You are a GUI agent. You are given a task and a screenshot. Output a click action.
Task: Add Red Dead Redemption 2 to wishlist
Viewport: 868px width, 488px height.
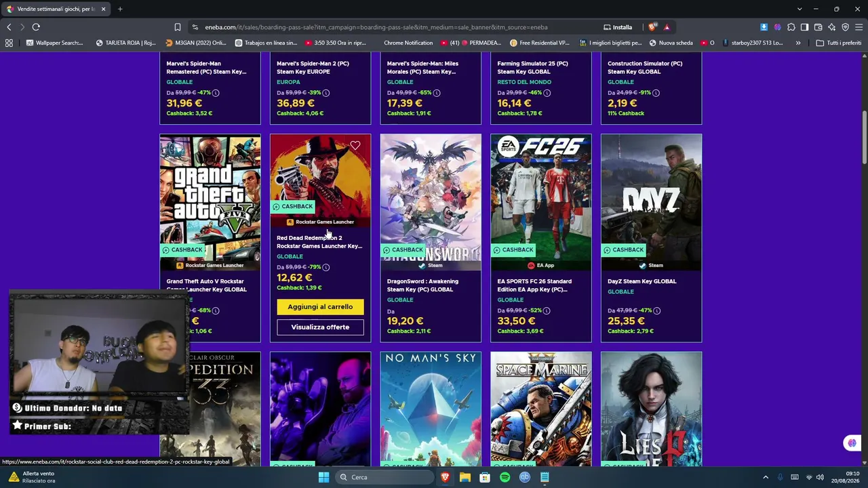pyautogui.click(x=355, y=146)
